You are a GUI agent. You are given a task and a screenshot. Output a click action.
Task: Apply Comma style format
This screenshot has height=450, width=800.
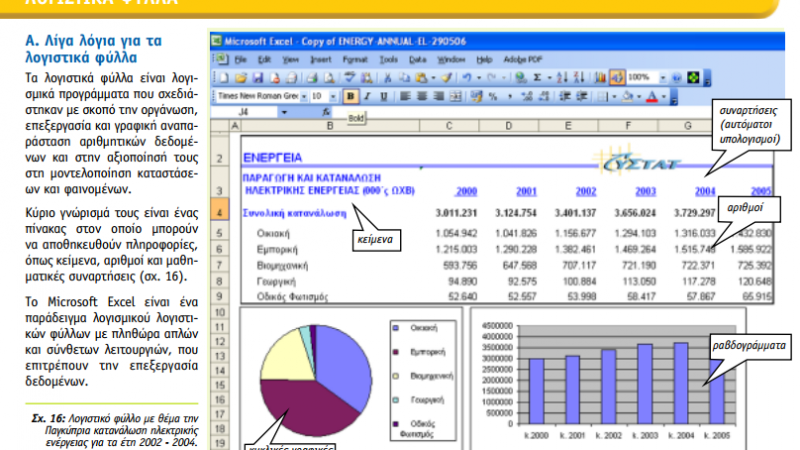(510, 96)
